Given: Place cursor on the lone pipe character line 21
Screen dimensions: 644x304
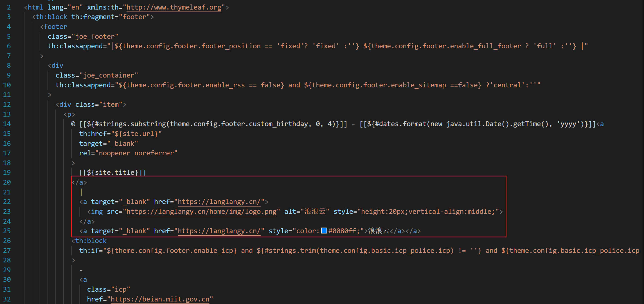Looking at the screenshot, I should 81,192.
